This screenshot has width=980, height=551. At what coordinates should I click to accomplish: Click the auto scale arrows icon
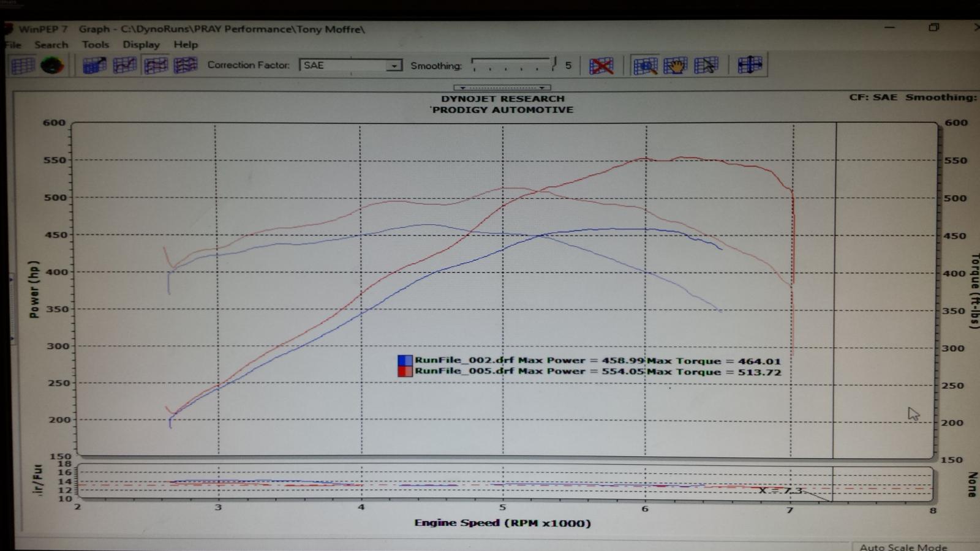tap(750, 65)
